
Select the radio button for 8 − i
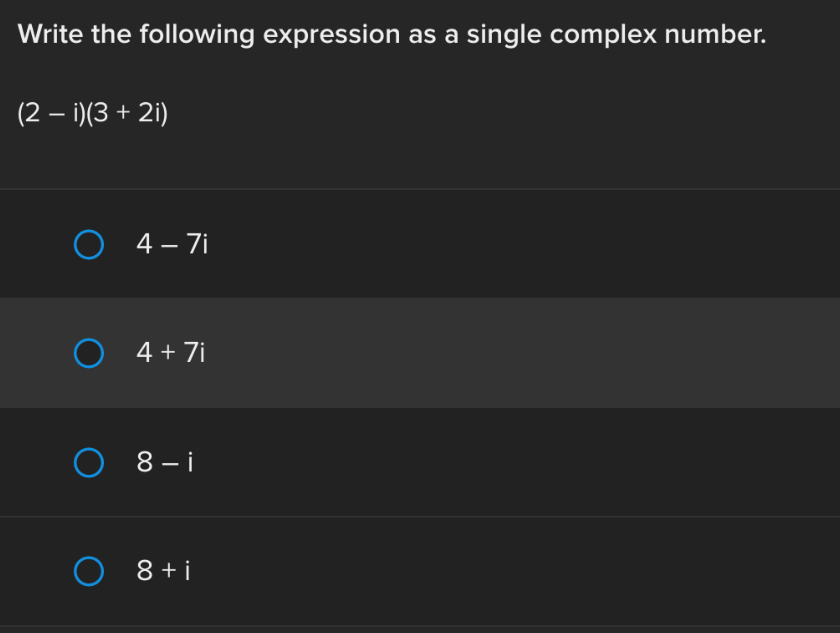coord(89,461)
